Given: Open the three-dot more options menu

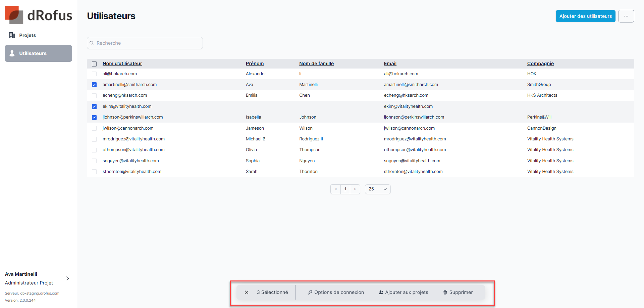Looking at the screenshot, I should (626, 16).
